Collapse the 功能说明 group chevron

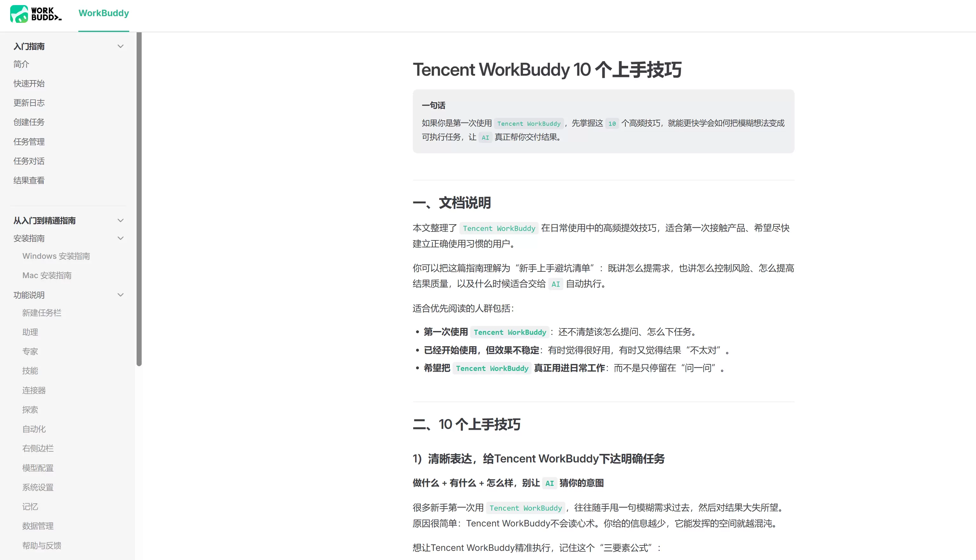[x=120, y=295]
